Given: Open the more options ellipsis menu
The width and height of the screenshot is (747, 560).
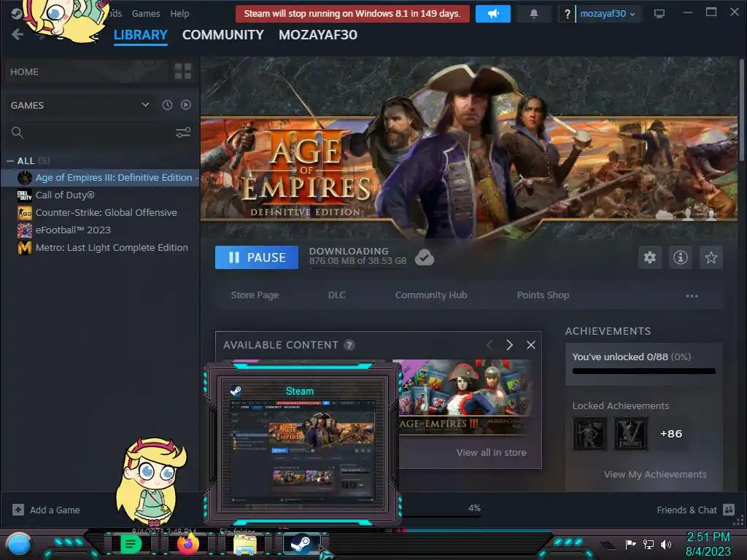Looking at the screenshot, I should (692, 296).
